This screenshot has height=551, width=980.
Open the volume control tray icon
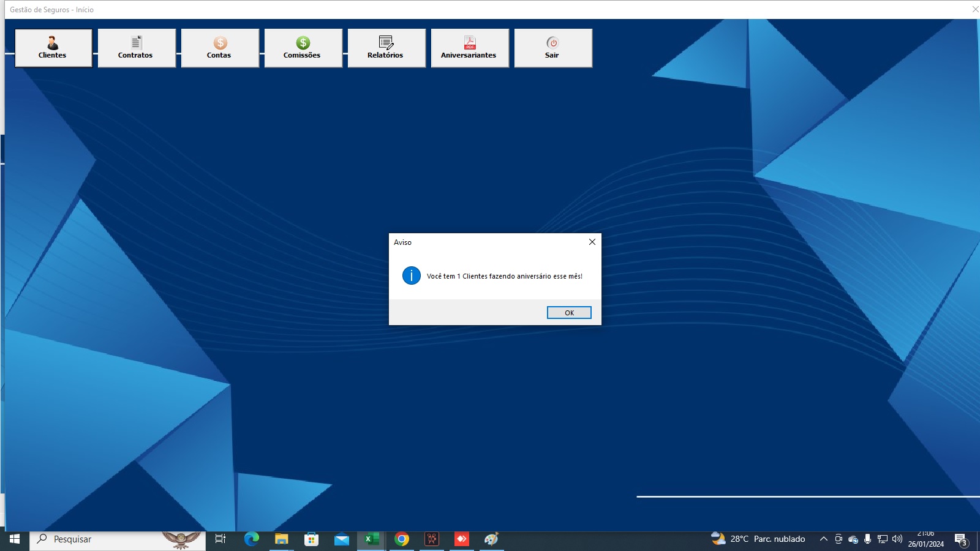[897, 539]
